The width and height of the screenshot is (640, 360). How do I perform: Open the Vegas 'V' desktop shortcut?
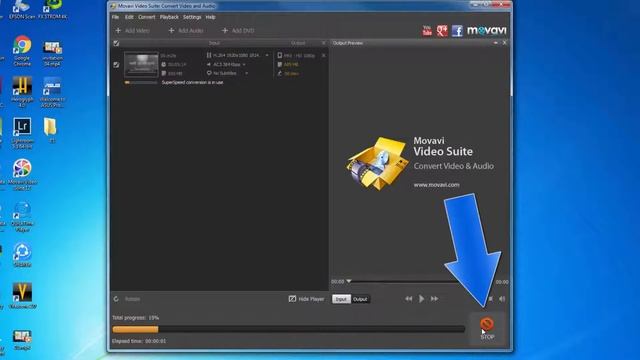coord(22,296)
